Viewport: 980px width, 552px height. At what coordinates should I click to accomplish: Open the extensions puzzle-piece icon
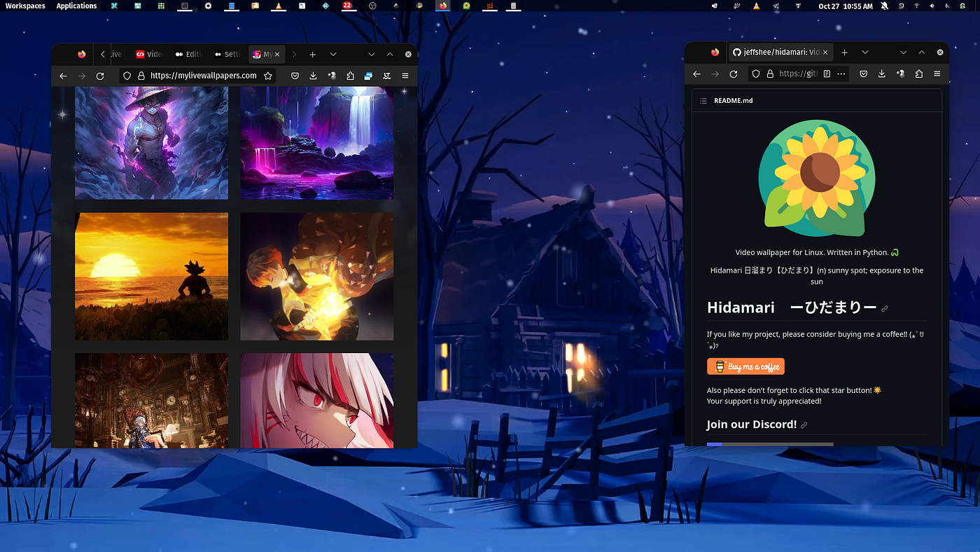(x=350, y=75)
